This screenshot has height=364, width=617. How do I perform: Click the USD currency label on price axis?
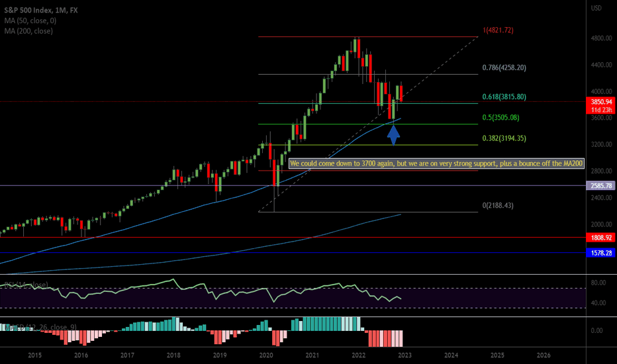click(x=596, y=8)
